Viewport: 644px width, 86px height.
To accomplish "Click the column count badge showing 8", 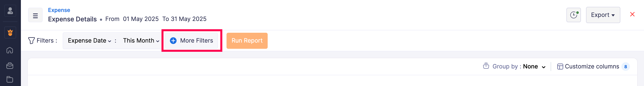I will point(625,67).
